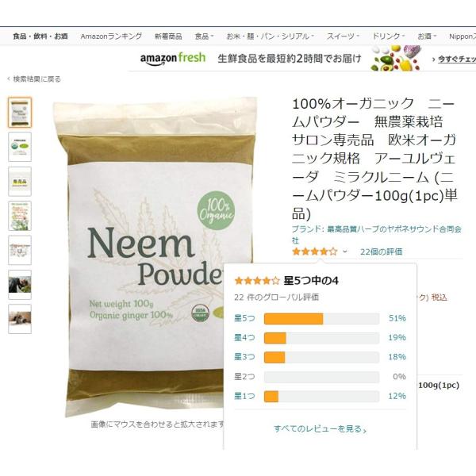Filter by 星1つ rating row
476x476 pixels.
tap(321, 396)
